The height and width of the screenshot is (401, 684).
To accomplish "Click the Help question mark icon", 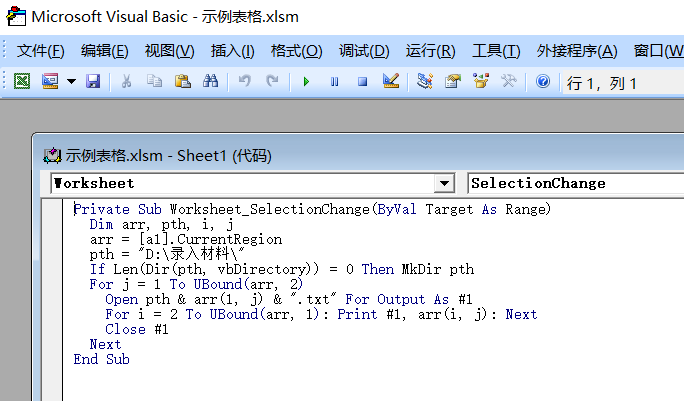I will pos(543,82).
